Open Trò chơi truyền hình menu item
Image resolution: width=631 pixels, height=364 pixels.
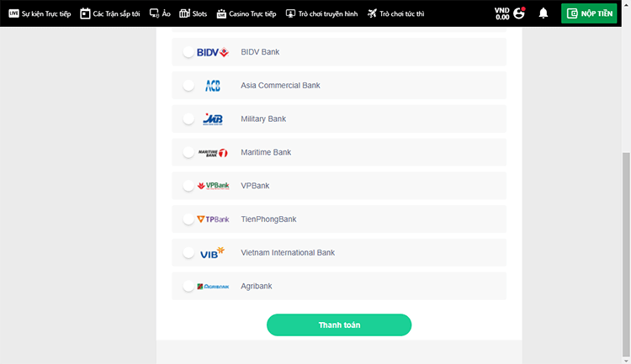pos(321,13)
